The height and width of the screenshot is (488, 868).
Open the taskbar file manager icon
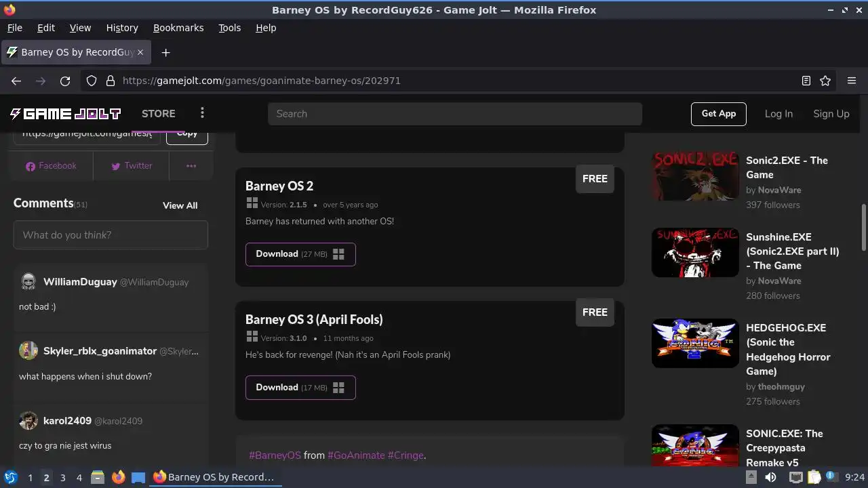pyautogui.click(x=97, y=477)
